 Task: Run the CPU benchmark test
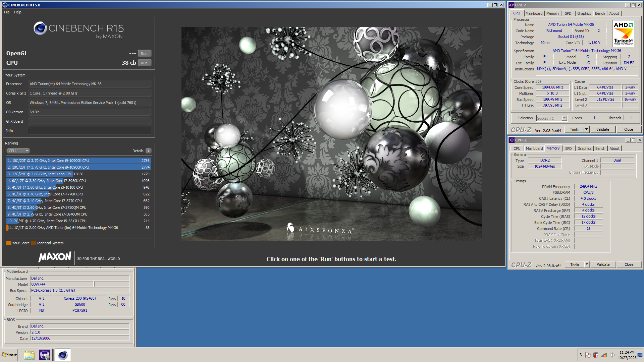[x=144, y=63]
